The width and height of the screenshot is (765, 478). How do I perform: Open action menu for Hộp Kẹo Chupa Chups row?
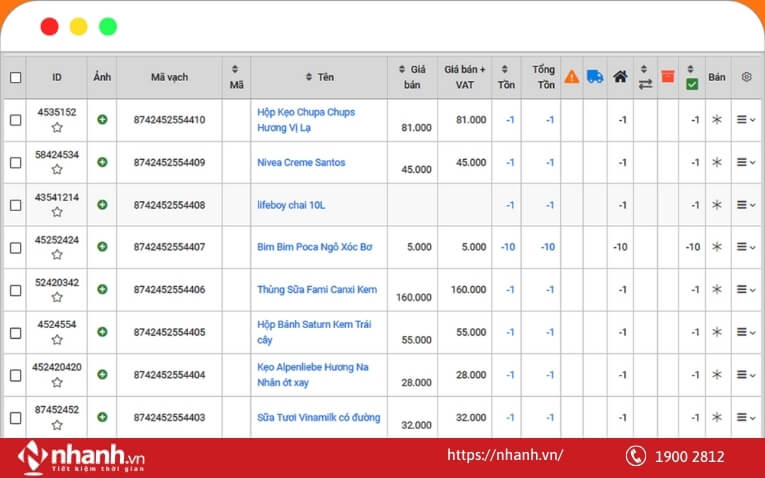(x=746, y=120)
